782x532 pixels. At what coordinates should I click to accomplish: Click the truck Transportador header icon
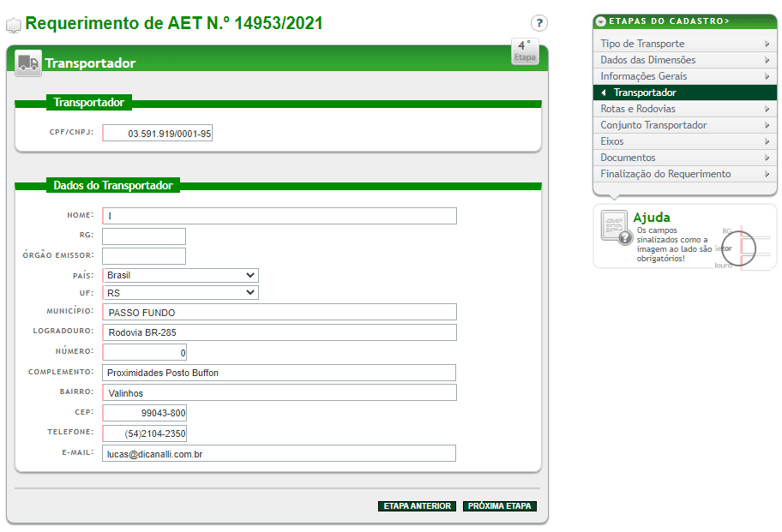coord(28,63)
